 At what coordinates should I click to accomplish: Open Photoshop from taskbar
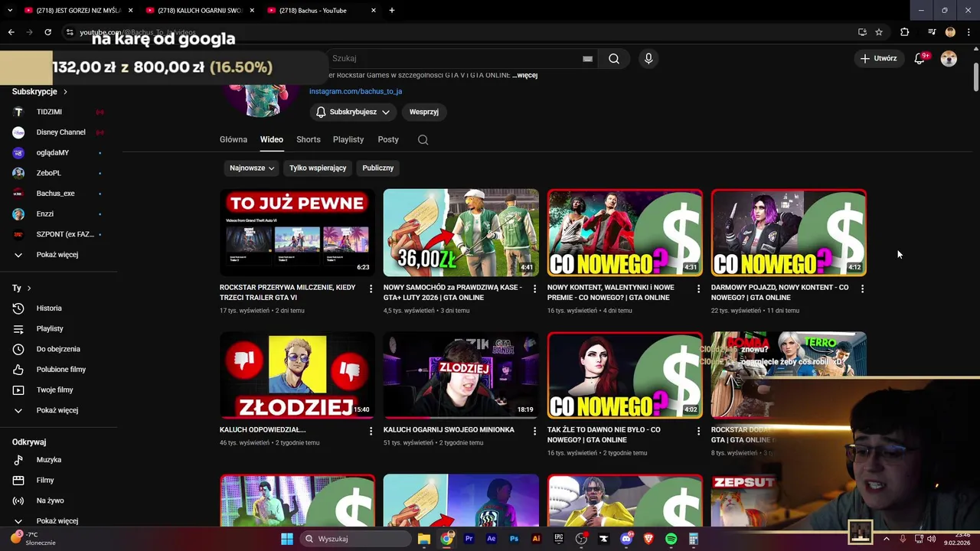point(514,539)
